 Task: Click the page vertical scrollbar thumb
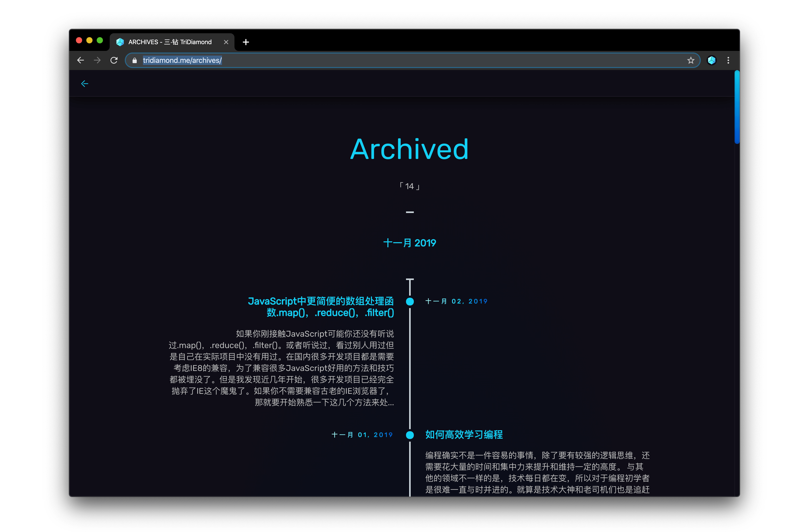pyautogui.click(x=737, y=107)
